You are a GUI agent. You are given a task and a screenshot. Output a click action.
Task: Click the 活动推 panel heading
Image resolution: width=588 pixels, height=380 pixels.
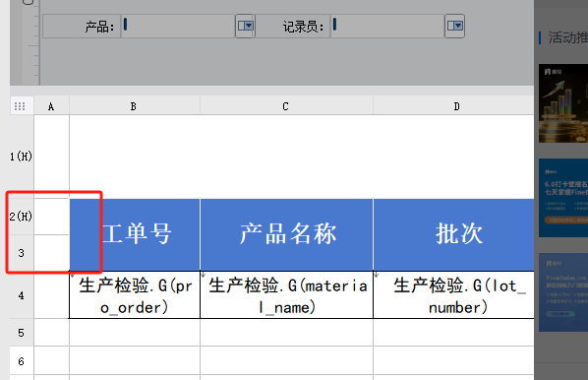click(x=567, y=37)
